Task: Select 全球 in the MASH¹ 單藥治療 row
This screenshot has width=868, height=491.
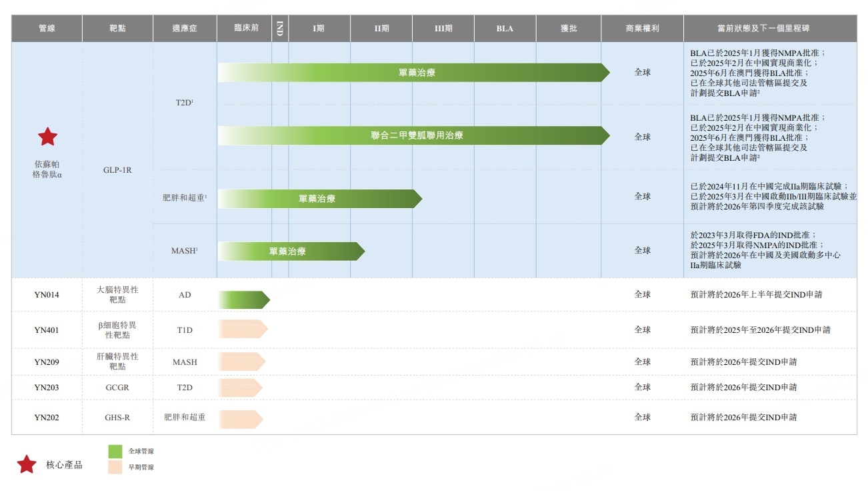Action: [x=643, y=250]
